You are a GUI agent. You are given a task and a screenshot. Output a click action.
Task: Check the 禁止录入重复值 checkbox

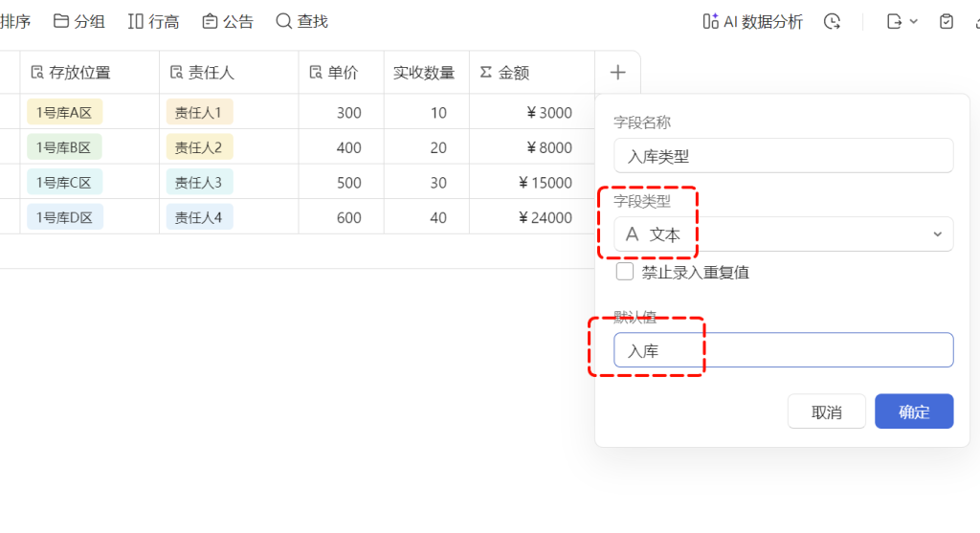click(x=624, y=272)
